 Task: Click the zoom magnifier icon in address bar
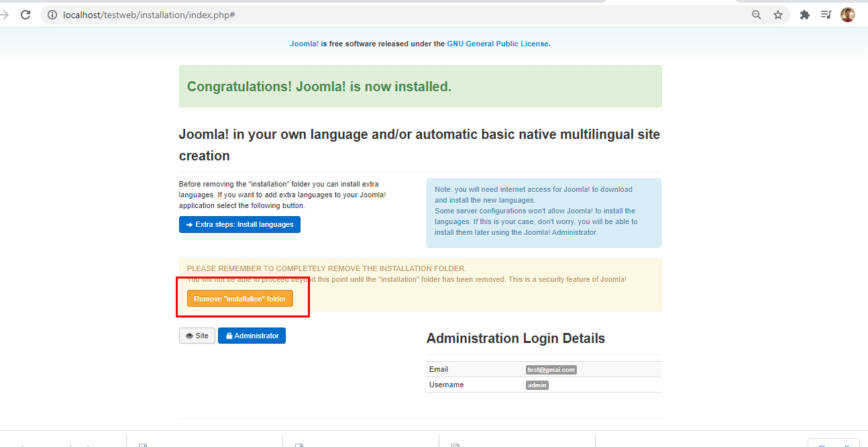(757, 15)
